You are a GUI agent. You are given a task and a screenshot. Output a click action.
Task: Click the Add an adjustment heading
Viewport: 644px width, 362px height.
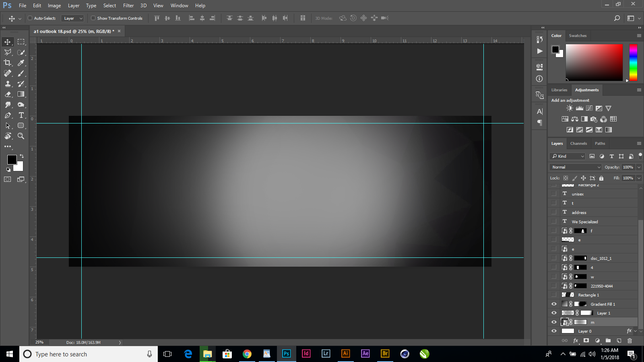point(570,100)
